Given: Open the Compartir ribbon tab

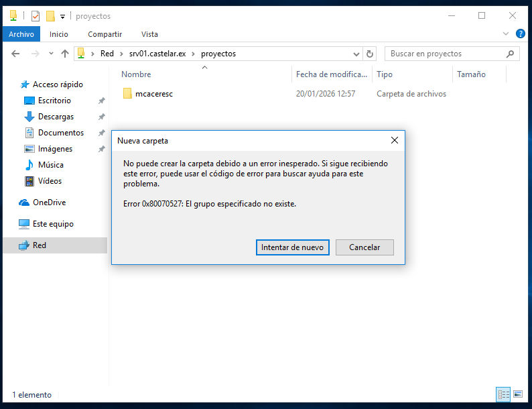Looking at the screenshot, I should (105, 34).
